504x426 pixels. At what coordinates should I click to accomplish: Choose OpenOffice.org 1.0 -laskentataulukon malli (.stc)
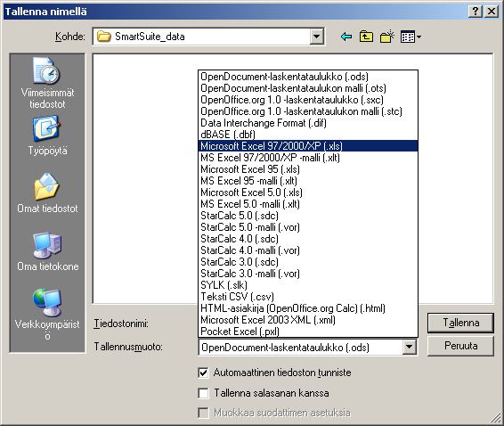308,111
